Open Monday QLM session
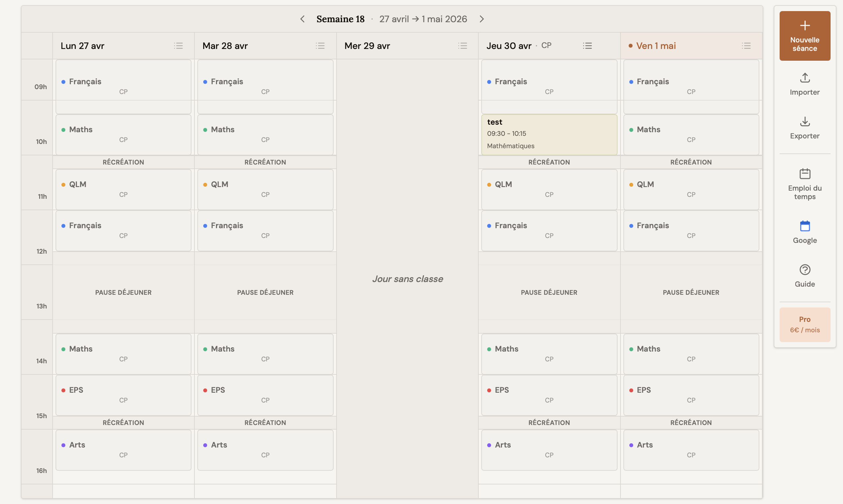 pos(124,190)
